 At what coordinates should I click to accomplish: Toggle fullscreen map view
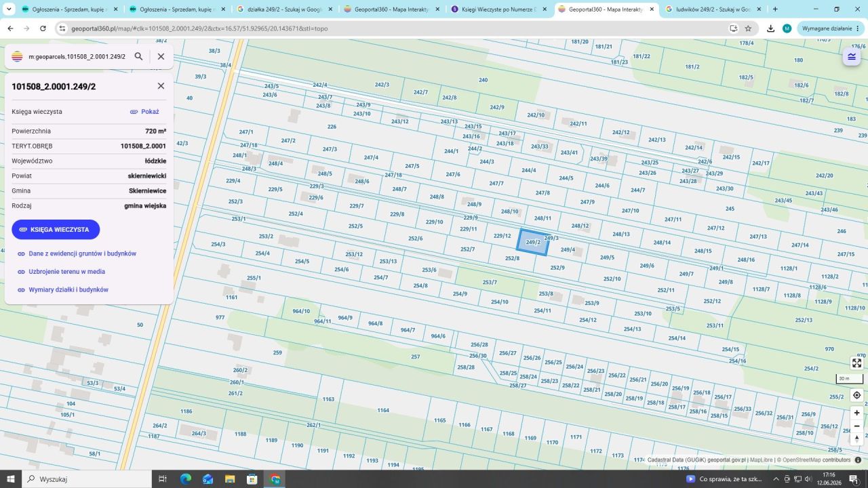point(856,363)
